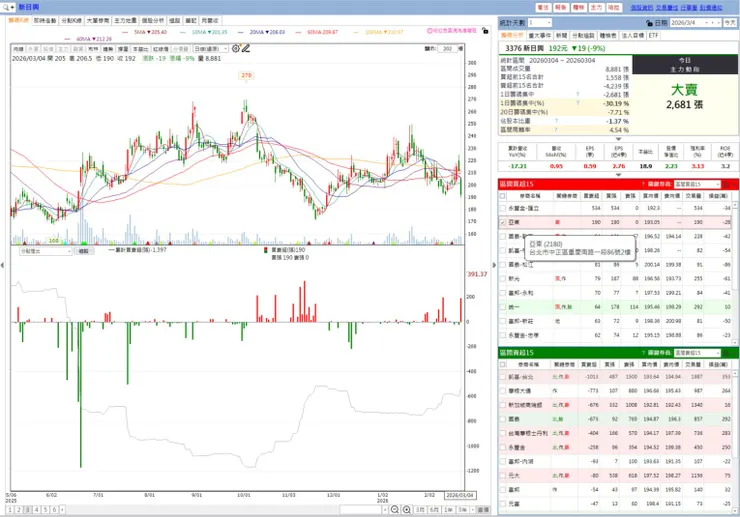Click the 100MA legend line
Viewport: 740px width, 517px height.
pos(378,32)
